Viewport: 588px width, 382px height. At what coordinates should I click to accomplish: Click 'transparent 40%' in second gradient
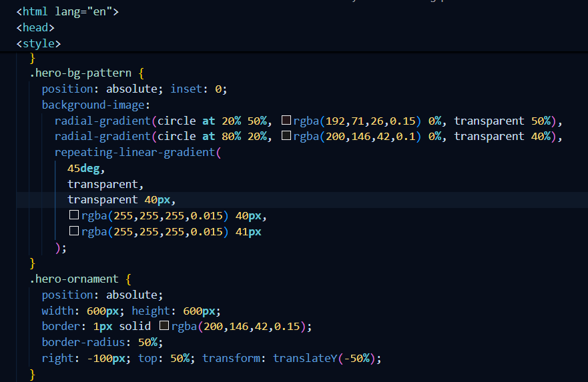(x=503, y=136)
